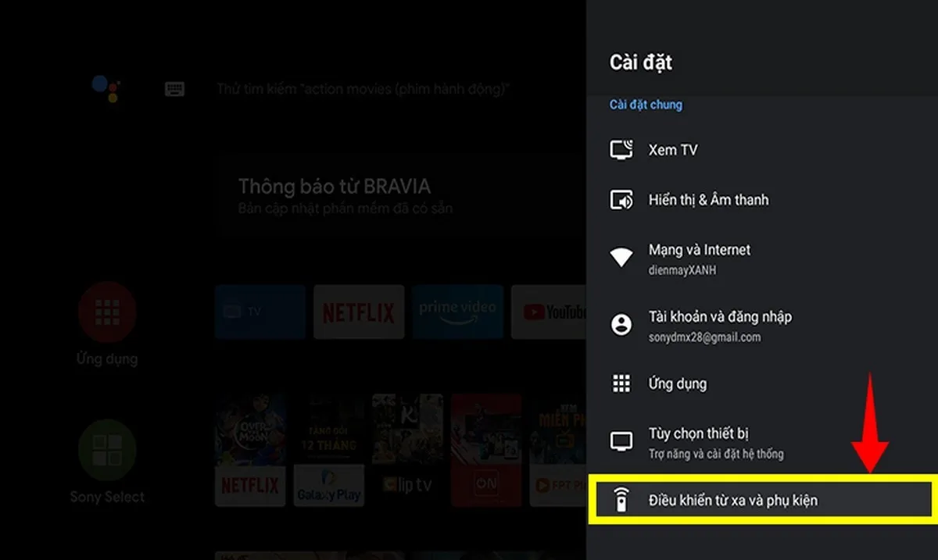Viewport: 938px width, 560px height.
Task: Select the TV icon next to Xem TV
Action: (x=621, y=149)
